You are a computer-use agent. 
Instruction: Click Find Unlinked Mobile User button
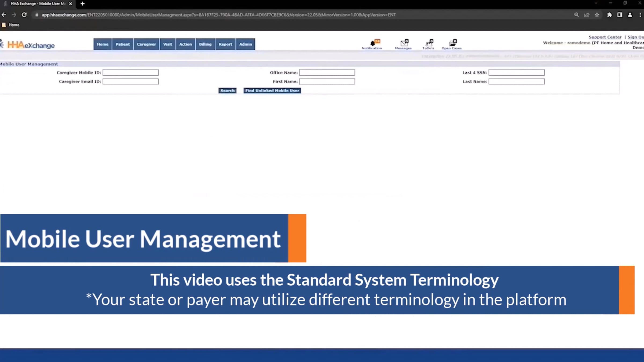click(x=272, y=91)
